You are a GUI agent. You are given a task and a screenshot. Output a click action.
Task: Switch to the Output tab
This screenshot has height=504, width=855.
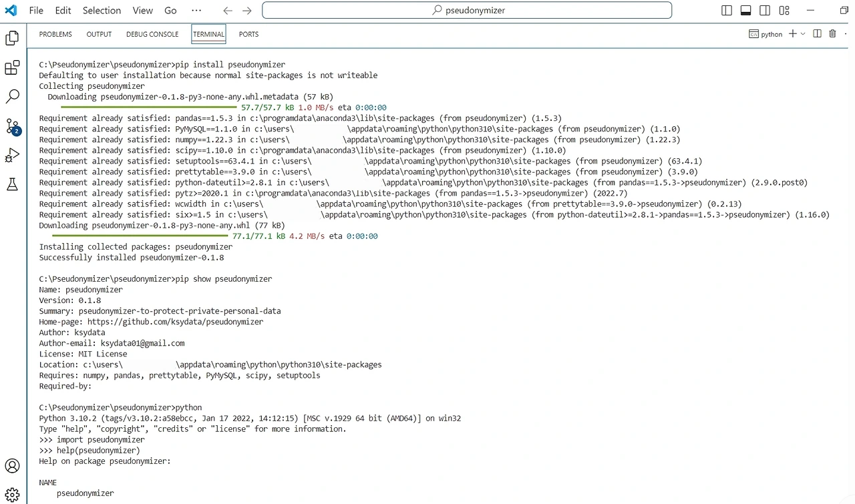99,34
